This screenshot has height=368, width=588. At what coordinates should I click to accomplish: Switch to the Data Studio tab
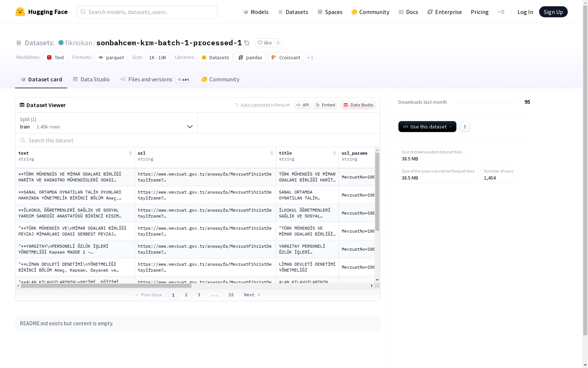click(x=91, y=79)
